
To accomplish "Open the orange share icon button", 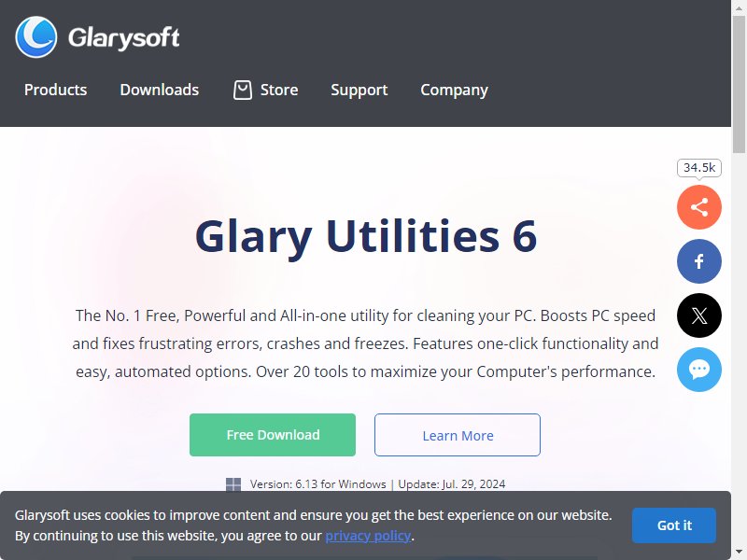I will point(698,207).
